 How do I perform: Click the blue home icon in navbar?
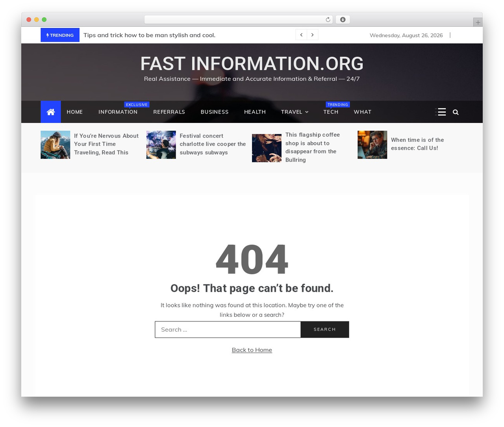51,112
